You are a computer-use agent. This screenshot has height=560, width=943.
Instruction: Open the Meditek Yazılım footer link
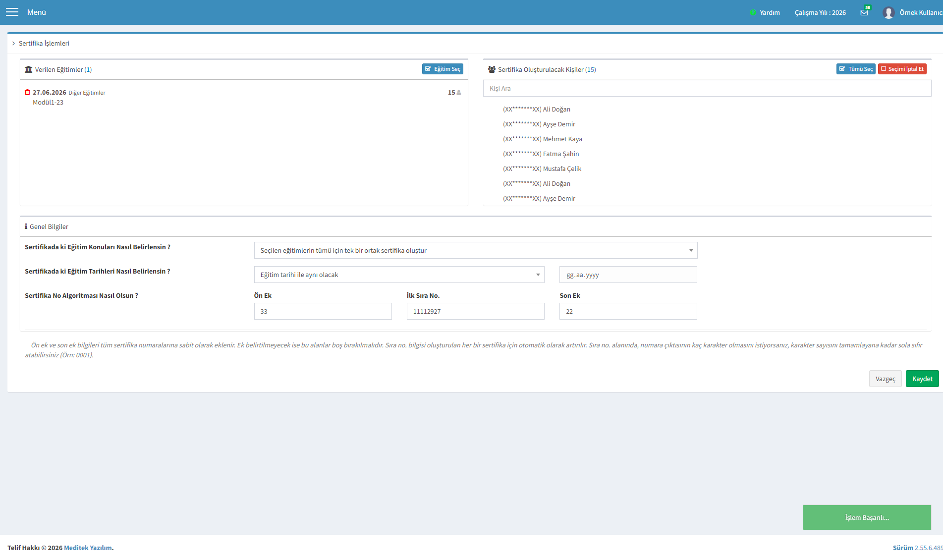(x=88, y=548)
